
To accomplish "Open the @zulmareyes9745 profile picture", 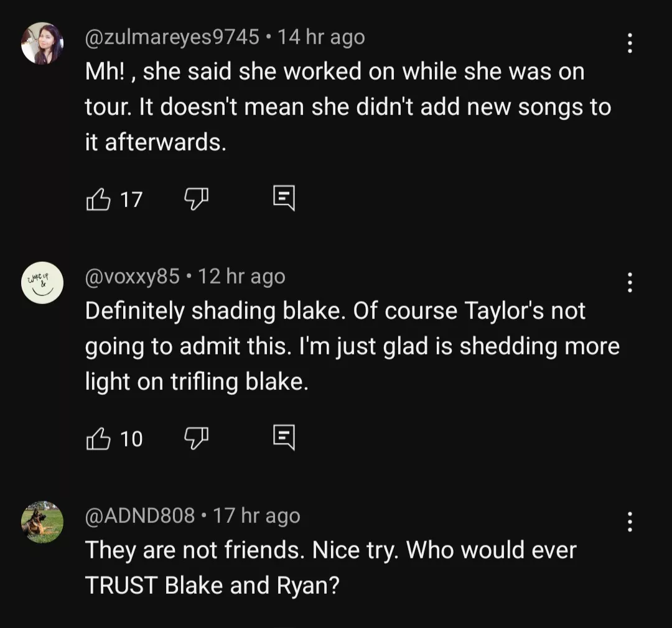I will pos(42,44).
